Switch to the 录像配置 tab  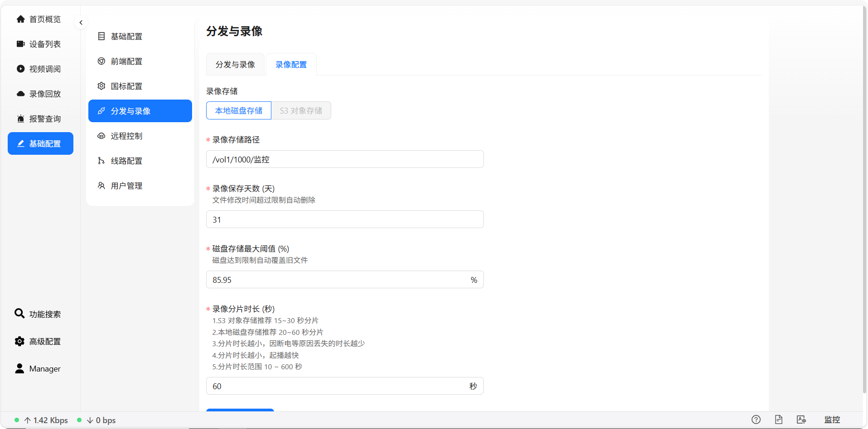pos(290,64)
